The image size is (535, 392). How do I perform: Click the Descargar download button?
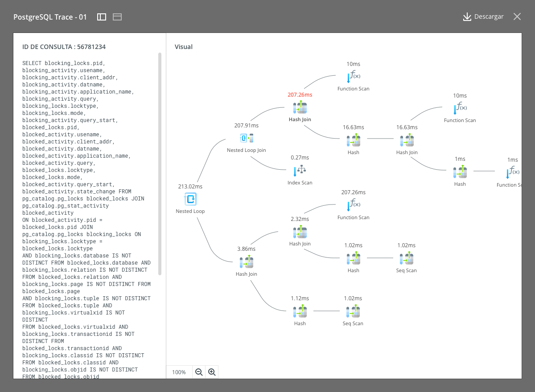click(483, 16)
